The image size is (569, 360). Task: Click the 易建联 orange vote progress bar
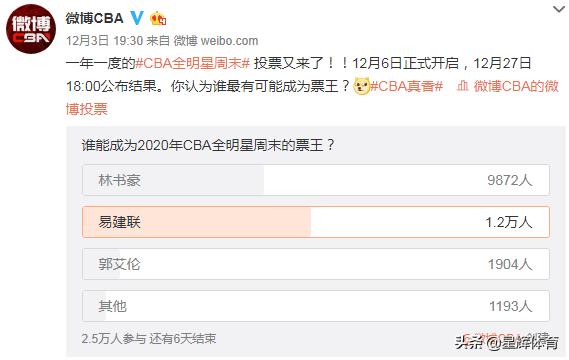196,222
